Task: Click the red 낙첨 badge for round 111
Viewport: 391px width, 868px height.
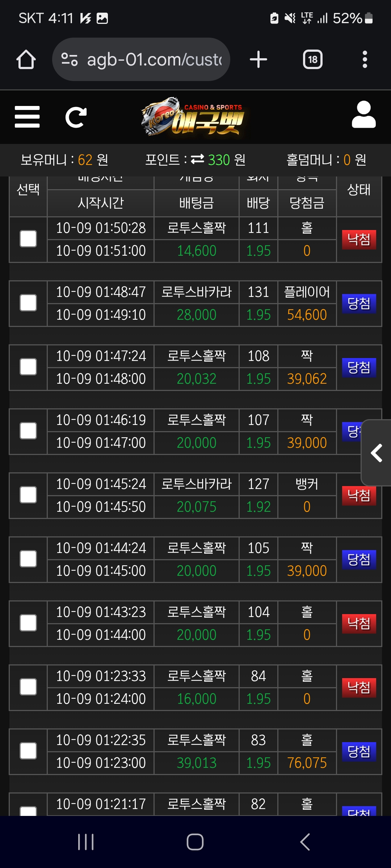Action: coord(359,240)
